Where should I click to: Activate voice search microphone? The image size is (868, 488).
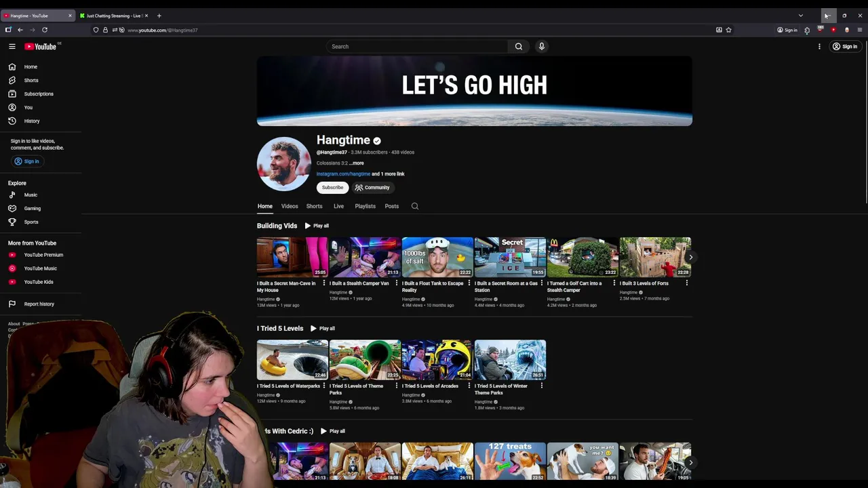pyautogui.click(x=541, y=46)
